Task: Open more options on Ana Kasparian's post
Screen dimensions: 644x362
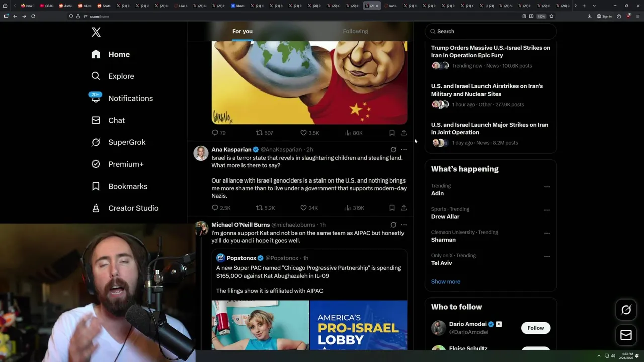Action: tap(404, 149)
